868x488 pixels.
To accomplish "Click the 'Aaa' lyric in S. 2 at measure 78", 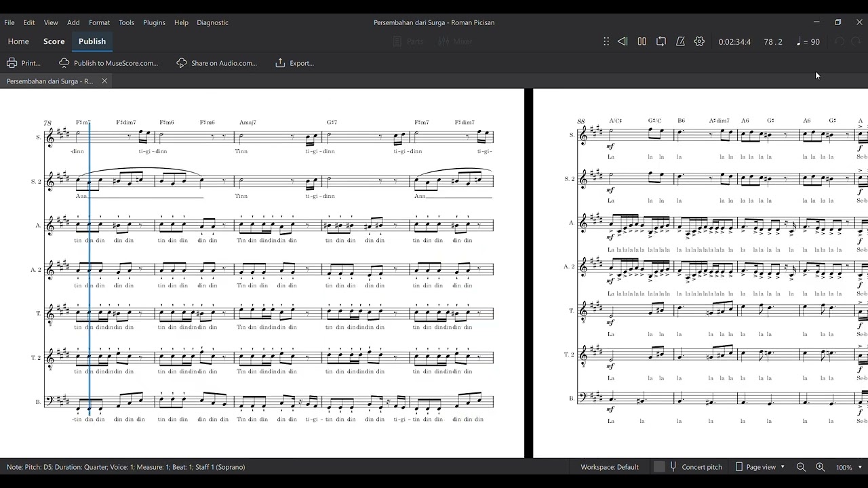I will tap(81, 196).
